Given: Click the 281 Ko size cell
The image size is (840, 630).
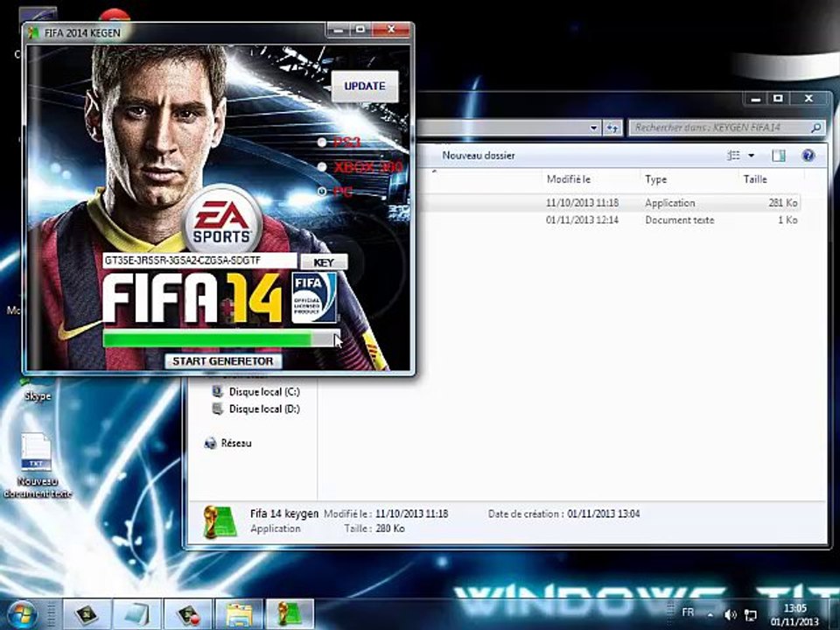Looking at the screenshot, I should point(783,203).
